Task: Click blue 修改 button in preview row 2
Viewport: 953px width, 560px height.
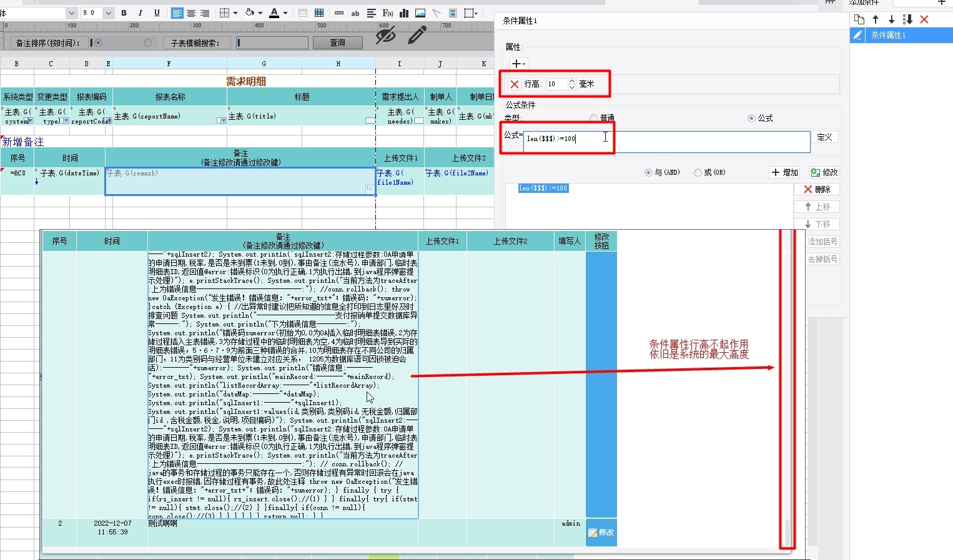Action: pos(601,533)
